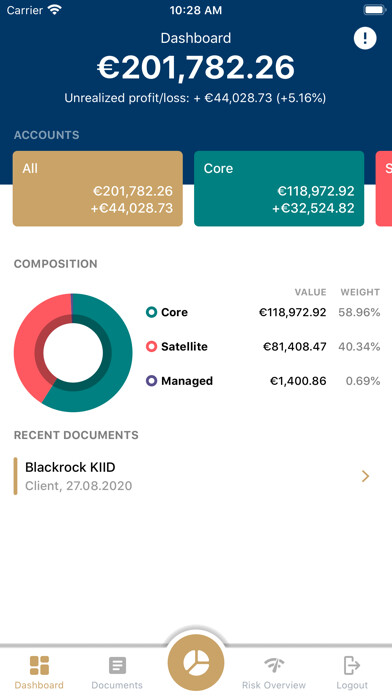Open the Blackrock KIID document

pos(196,476)
